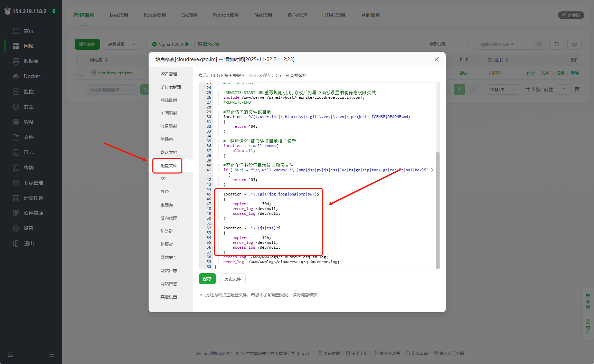
Task: Select 伪静态 in the site settings menu
Action: click(167, 140)
